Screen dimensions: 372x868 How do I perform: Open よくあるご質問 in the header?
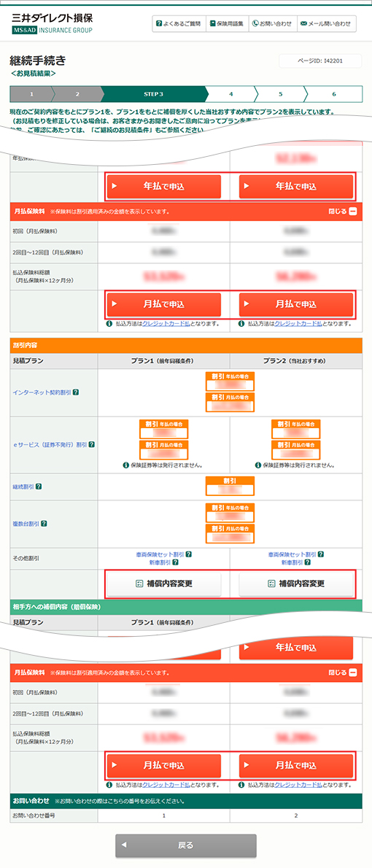point(178,24)
